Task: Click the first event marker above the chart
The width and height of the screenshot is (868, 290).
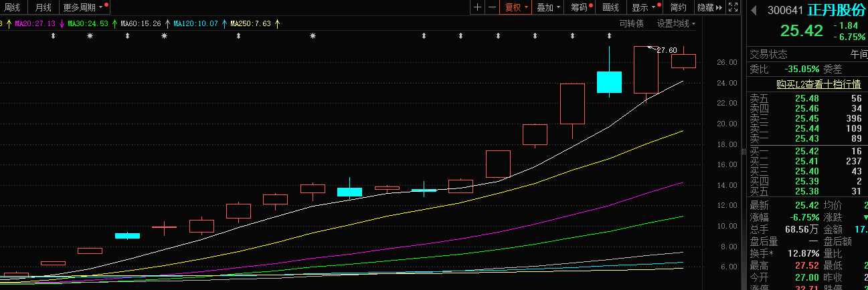Action: coord(54,35)
